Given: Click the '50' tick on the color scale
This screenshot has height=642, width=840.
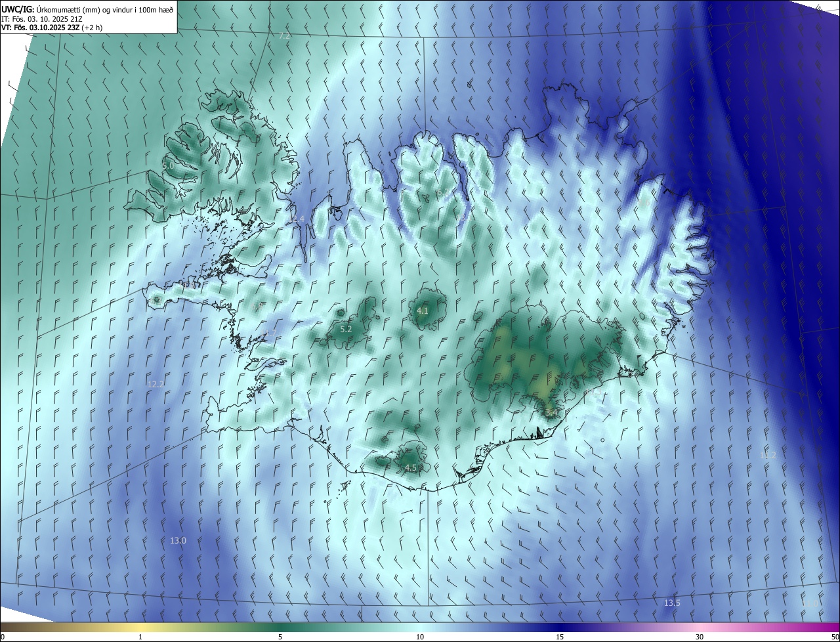Looking at the screenshot, I should 835,637.
